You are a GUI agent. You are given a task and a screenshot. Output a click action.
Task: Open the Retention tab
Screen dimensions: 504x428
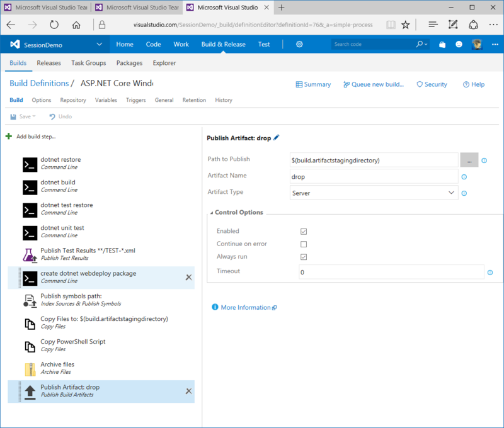(x=194, y=100)
